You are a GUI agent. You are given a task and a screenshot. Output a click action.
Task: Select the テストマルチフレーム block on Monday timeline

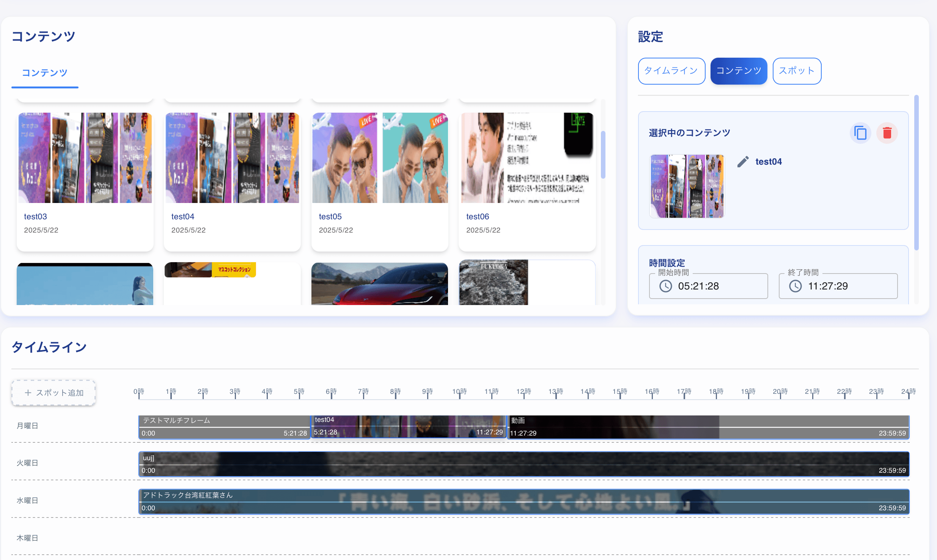click(225, 426)
